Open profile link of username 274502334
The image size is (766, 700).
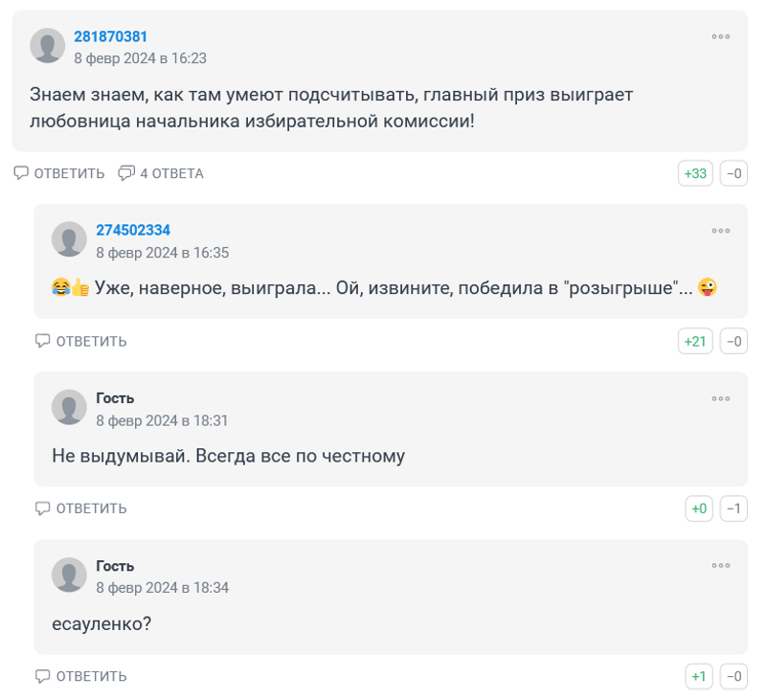(133, 230)
